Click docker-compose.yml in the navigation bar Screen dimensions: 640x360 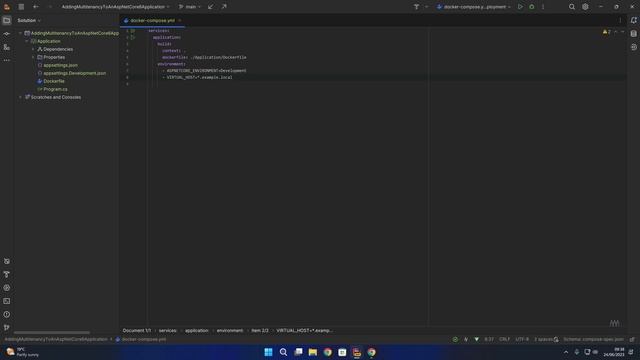pyautogui.click(x=141, y=339)
